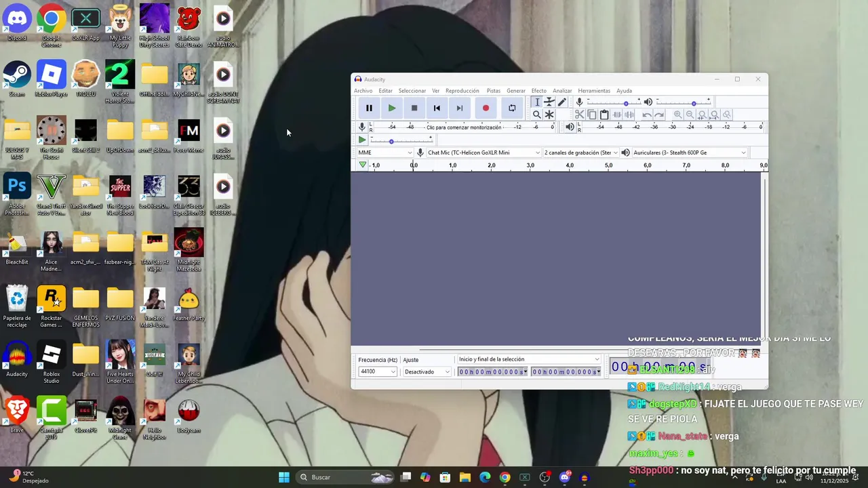
Task: Open the Ver menu
Action: (435, 91)
